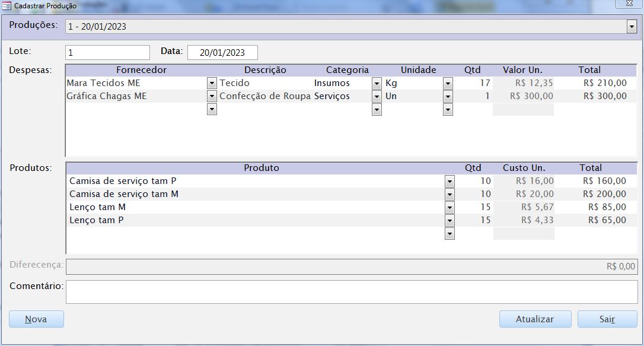Click the Nova button
The image size is (644, 346).
pos(36,319)
